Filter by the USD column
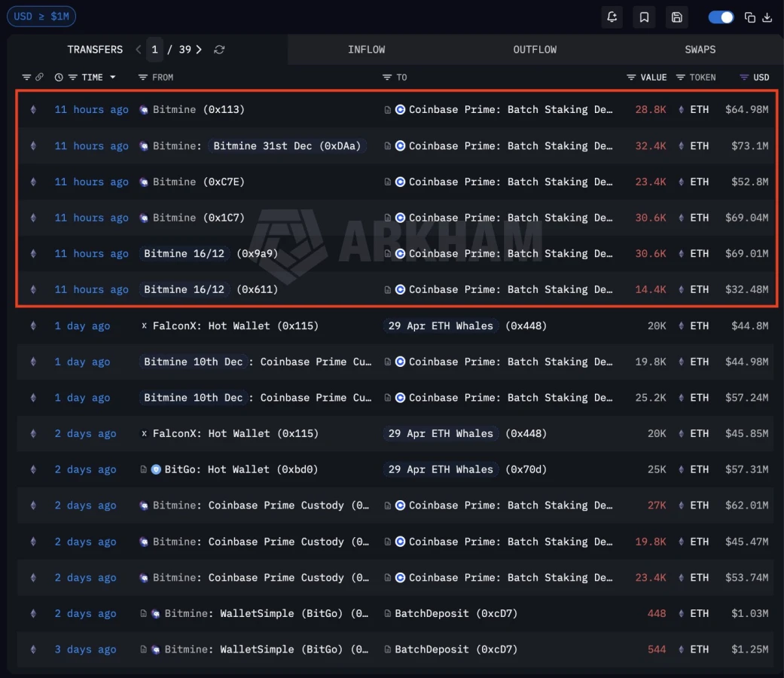Viewport: 784px width, 678px height. pyautogui.click(x=744, y=78)
